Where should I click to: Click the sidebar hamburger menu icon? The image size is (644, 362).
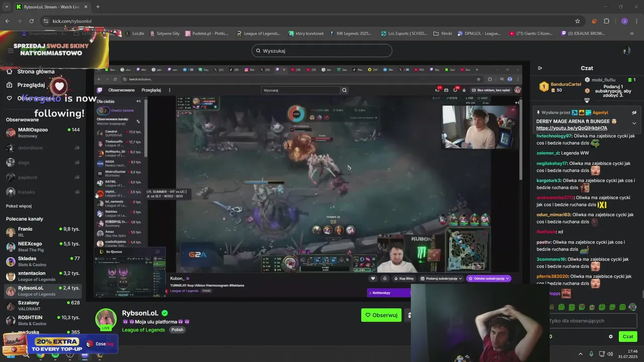[11, 50]
